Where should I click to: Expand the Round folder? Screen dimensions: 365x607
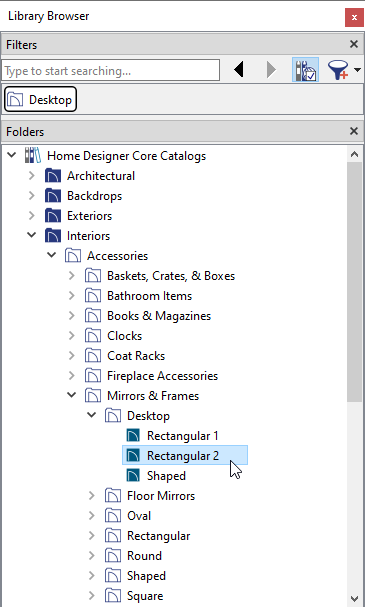tap(92, 556)
